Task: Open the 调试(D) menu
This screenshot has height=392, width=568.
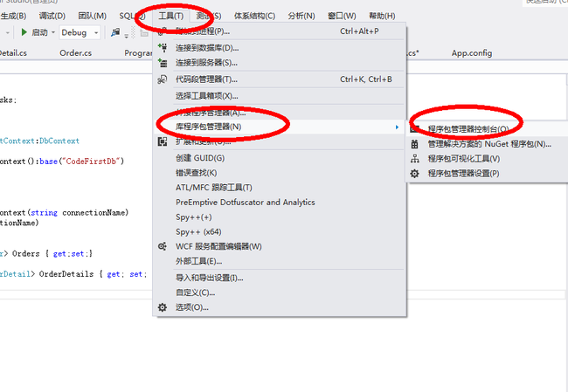Action: [52, 16]
